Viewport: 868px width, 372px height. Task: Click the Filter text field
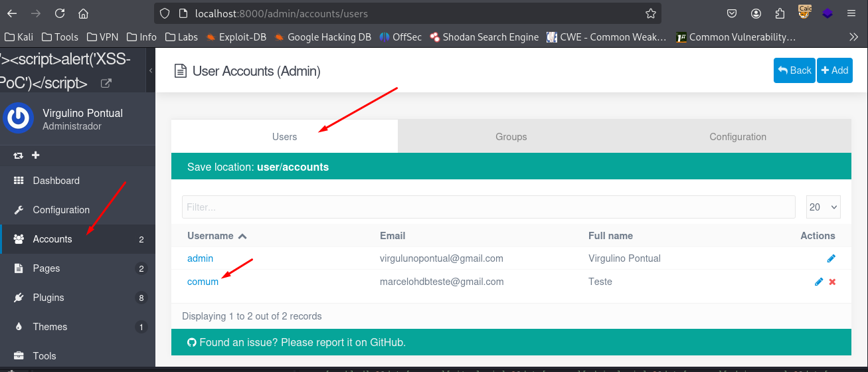coord(488,207)
